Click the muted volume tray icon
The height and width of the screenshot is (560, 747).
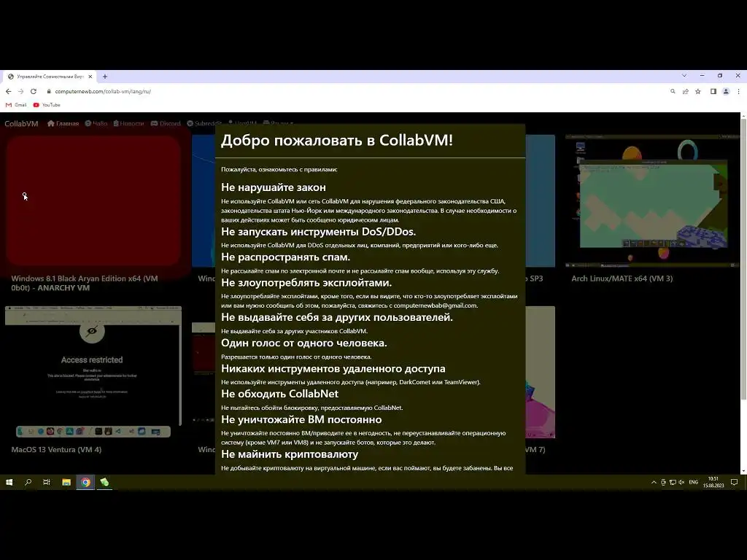click(681, 483)
